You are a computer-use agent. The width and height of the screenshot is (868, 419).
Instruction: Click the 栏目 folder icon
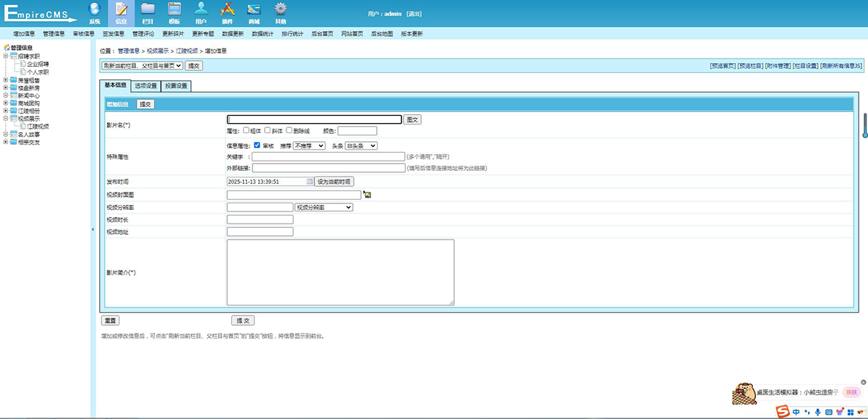tap(148, 9)
